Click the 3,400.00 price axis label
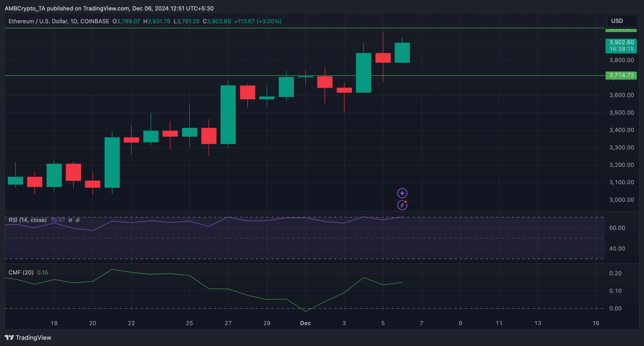 click(621, 130)
